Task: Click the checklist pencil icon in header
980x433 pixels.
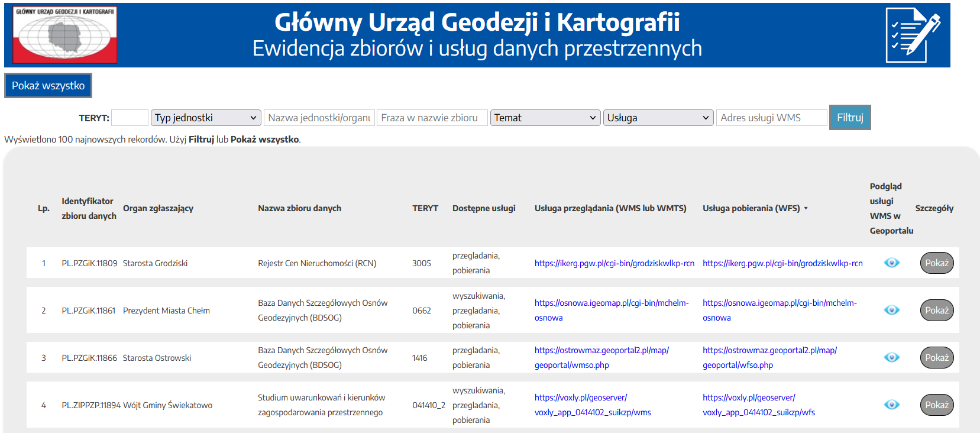Action: [913, 35]
